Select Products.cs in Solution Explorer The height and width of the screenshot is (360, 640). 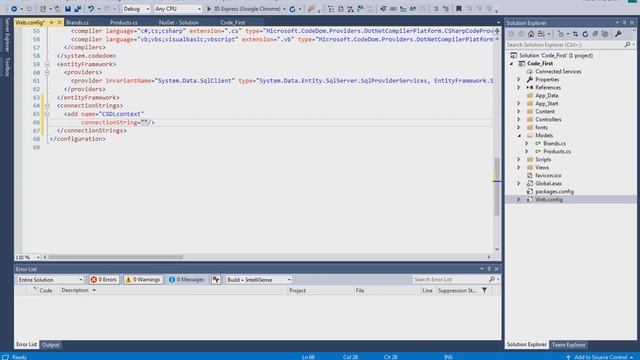(557, 151)
